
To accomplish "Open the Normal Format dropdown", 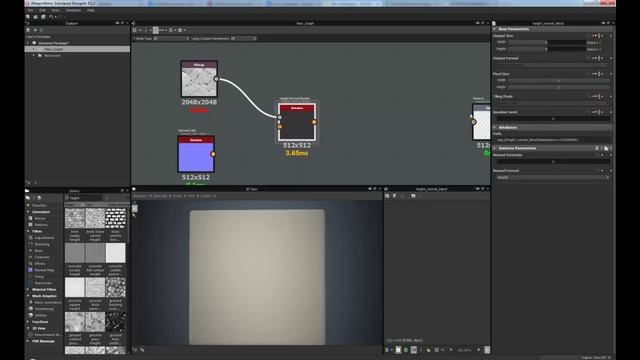I will coord(553,178).
